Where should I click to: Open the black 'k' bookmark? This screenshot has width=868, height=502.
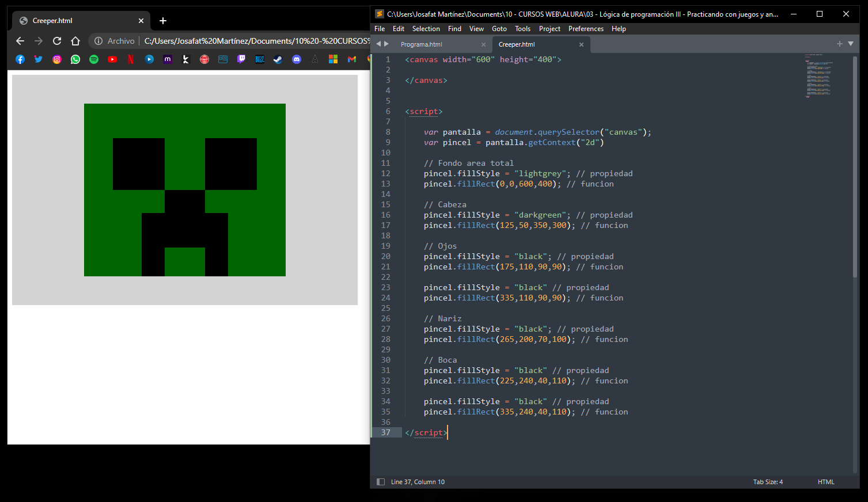click(186, 59)
